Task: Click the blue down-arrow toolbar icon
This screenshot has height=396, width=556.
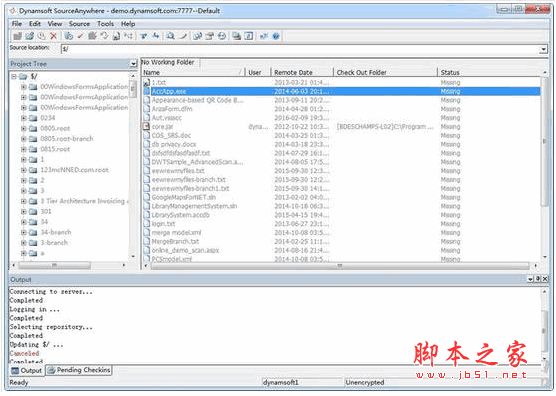Action: (x=144, y=36)
